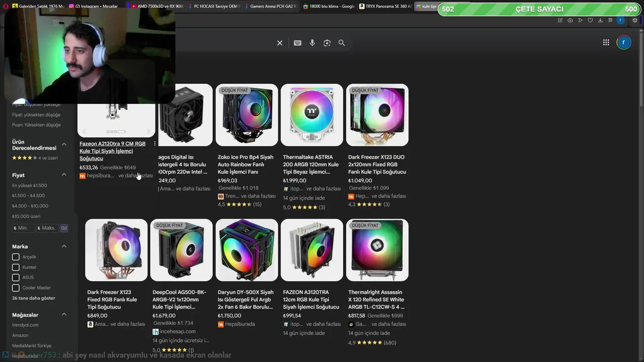Click the magnifier search icon
Image resolution: width=644 pixels, height=362 pixels.
click(x=342, y=43)
